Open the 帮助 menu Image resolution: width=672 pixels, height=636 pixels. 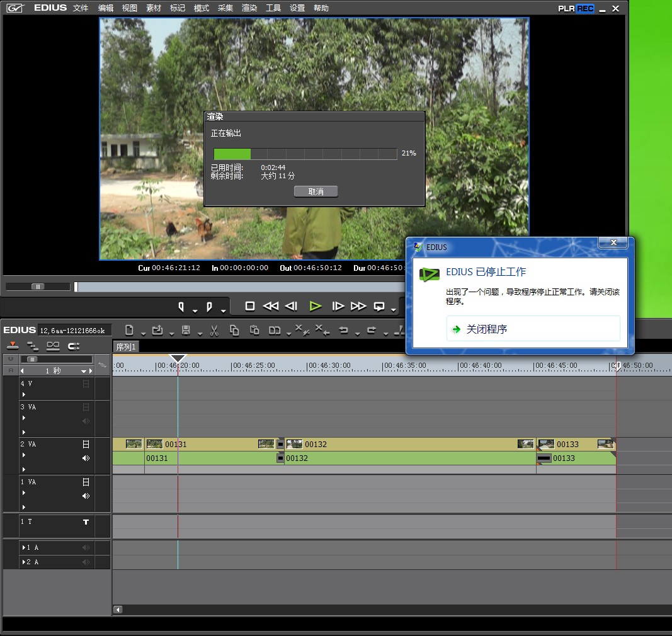coord(321,8)
